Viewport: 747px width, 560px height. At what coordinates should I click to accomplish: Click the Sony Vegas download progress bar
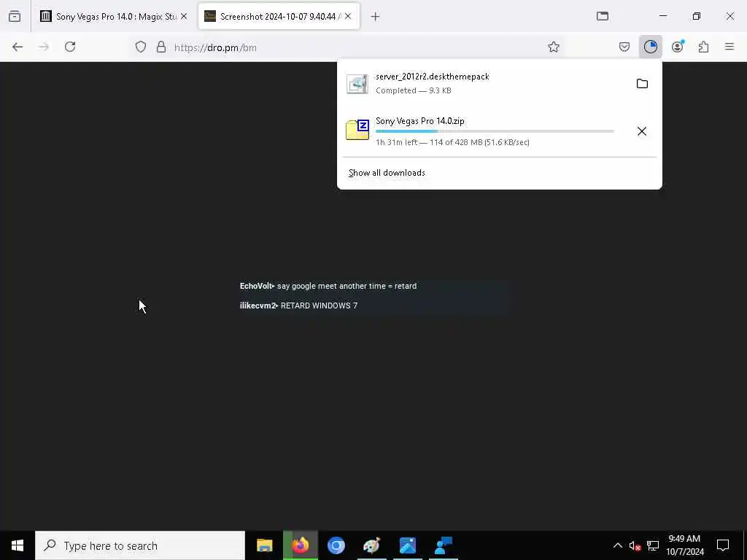coord(495,131)
